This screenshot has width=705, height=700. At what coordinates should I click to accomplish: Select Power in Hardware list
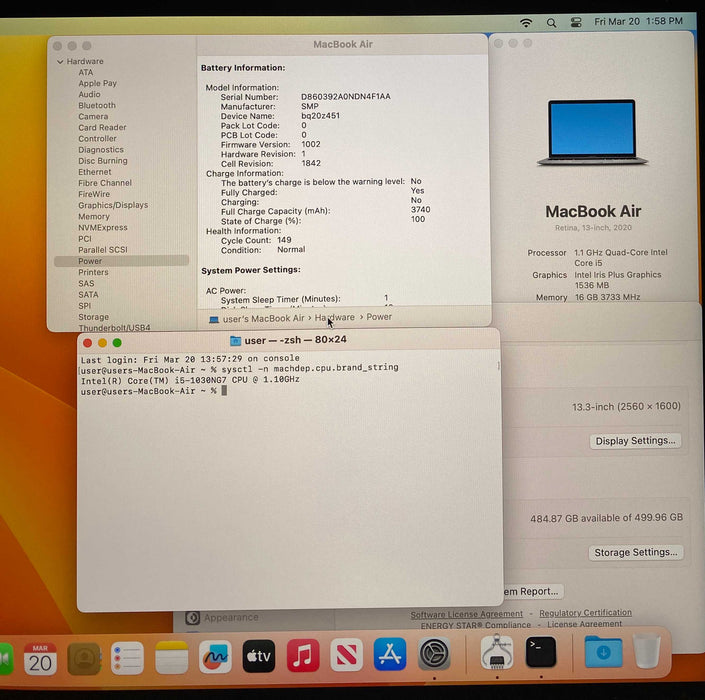point(121,261)
